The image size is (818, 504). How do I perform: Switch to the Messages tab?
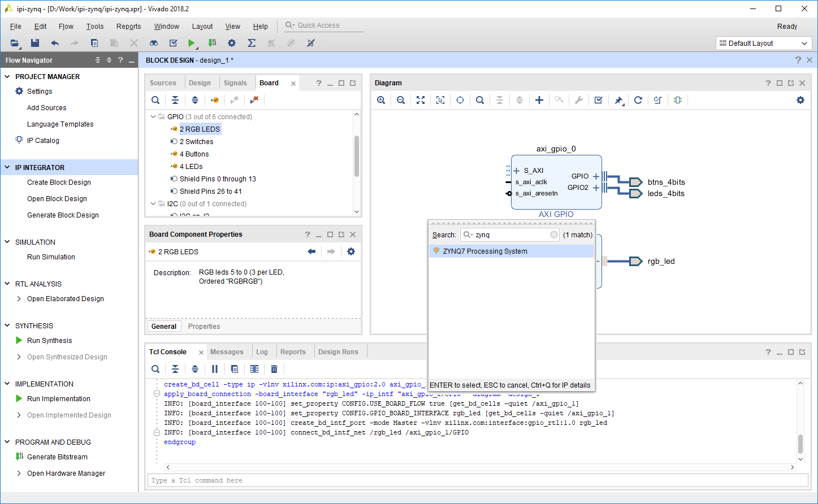click(227, 352)
